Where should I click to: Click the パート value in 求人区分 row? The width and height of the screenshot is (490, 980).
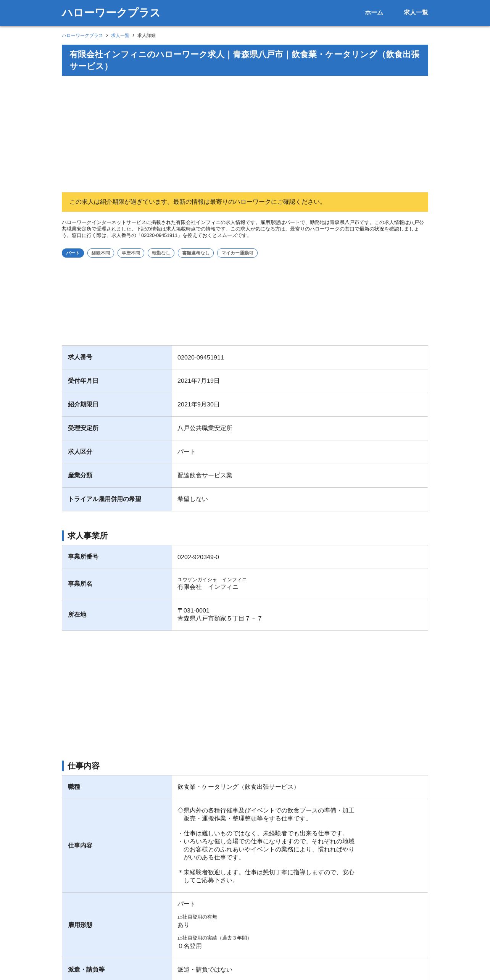click(186, 452)
